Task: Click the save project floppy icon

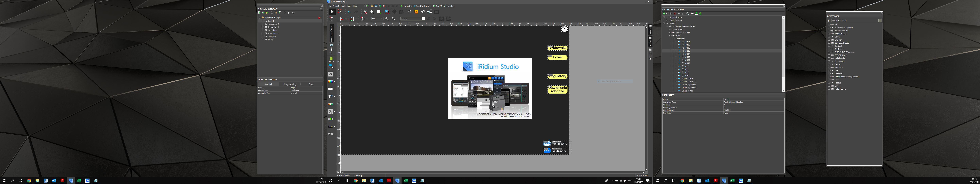Action: point(376,6)
